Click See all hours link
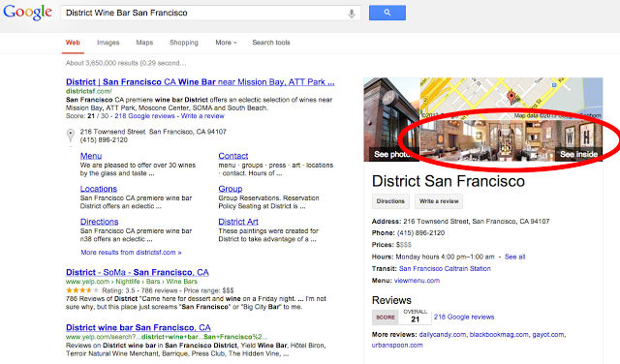 (x=514, y=257)
